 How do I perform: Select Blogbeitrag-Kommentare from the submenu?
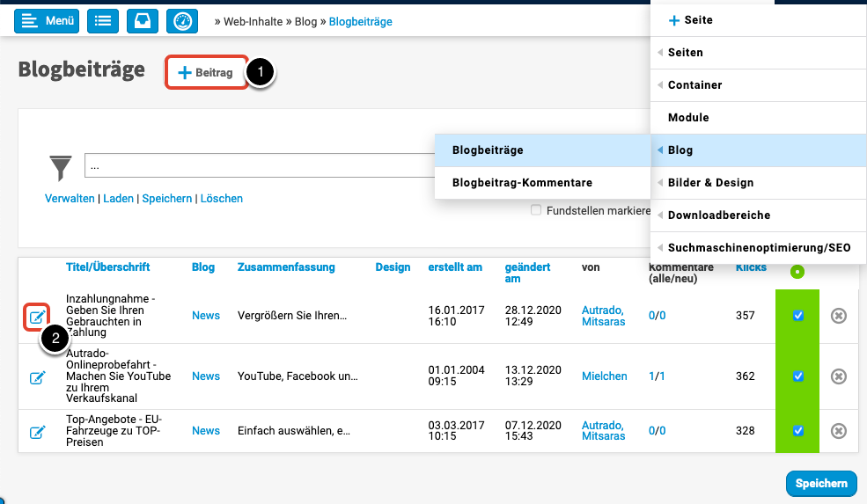click(521, 183)
